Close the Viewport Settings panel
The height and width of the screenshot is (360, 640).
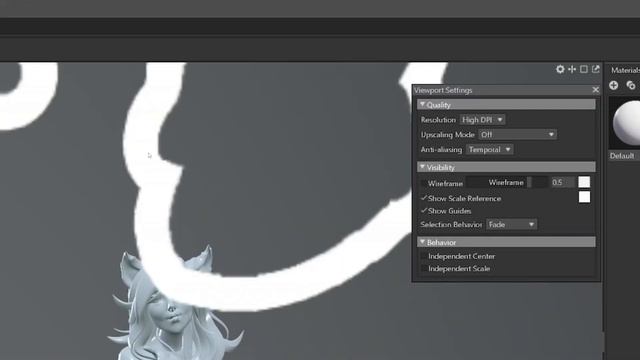point(596,90)
